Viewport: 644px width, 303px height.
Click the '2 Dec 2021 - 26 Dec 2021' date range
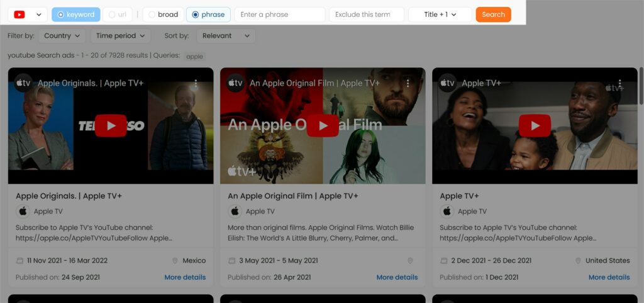click(x=491, y=261)
